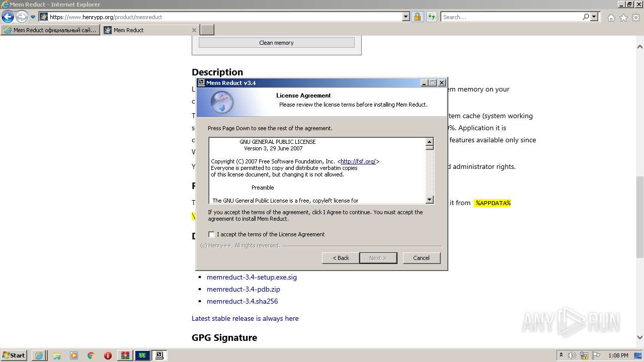Launch the media player taskbar icon
Image resolution: width=644 pixels, height=362 pixels.
pyautogui.click(x=74, y=355)
